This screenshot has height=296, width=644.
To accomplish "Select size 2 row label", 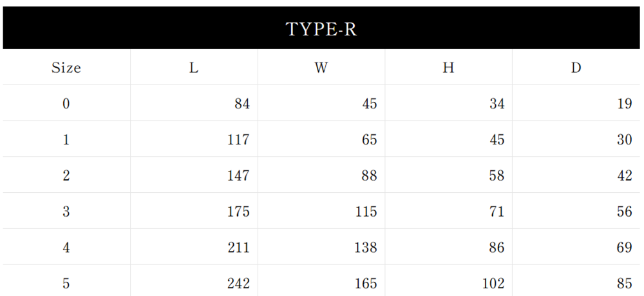I will [66, 175].
